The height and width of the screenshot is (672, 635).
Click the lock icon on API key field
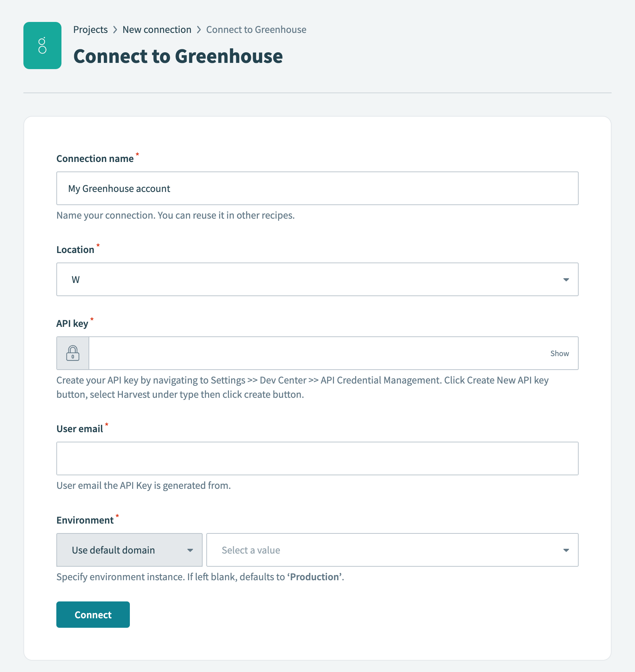[x=72, y=353]
